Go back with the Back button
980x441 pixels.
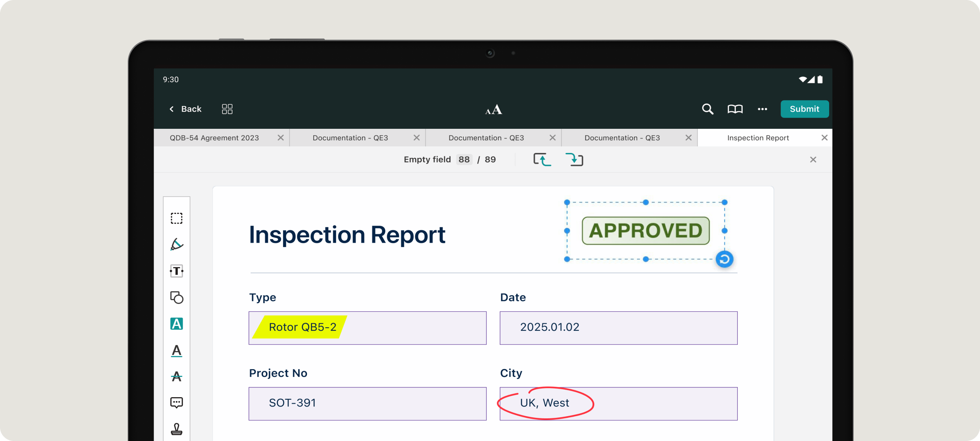click(x=185, y=109)
